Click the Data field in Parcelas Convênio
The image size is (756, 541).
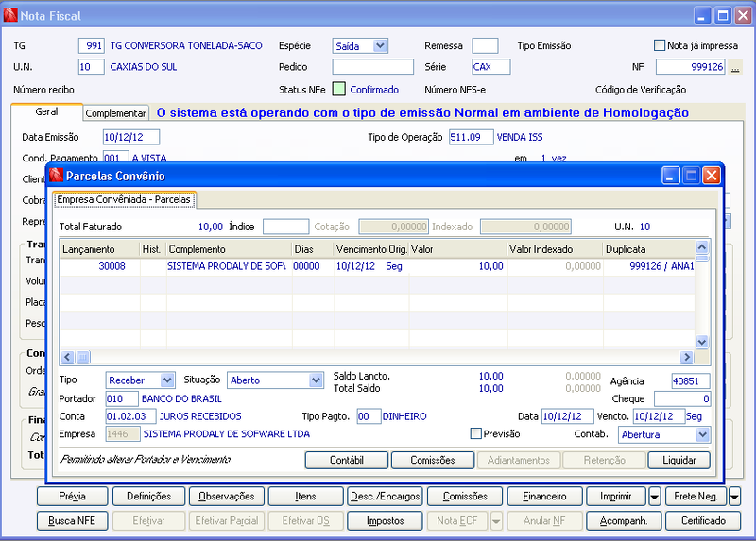point(569,416)
